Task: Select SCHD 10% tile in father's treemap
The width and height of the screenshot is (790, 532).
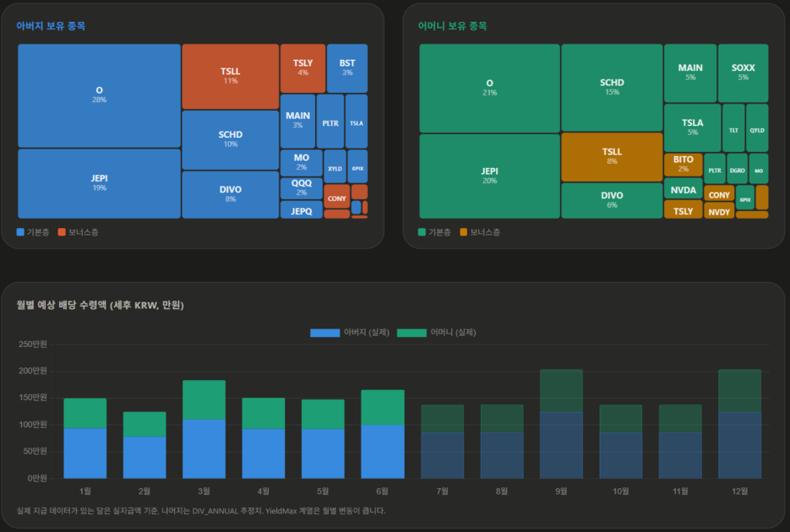Action: click(x=231, y=140)
